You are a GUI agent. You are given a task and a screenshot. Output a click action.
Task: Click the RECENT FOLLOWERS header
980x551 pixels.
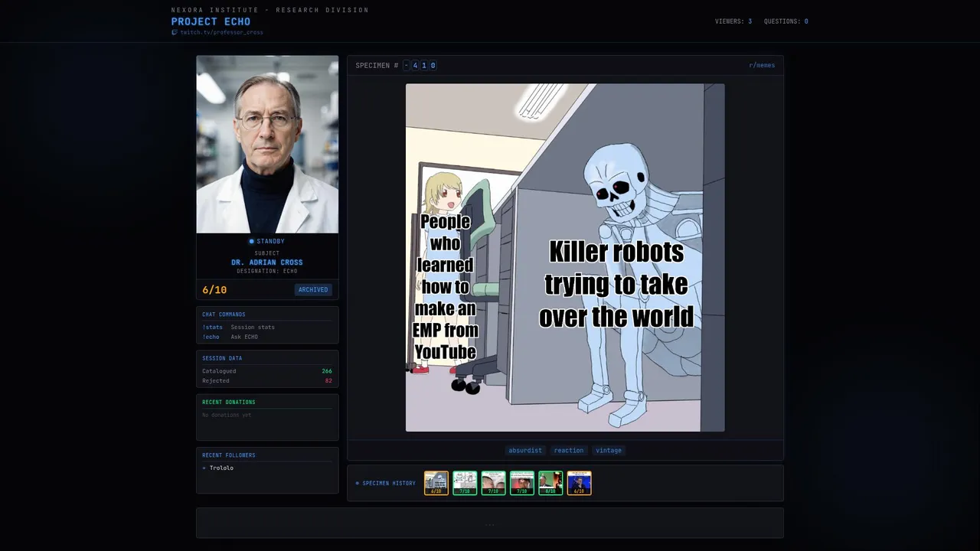(229, 455)
